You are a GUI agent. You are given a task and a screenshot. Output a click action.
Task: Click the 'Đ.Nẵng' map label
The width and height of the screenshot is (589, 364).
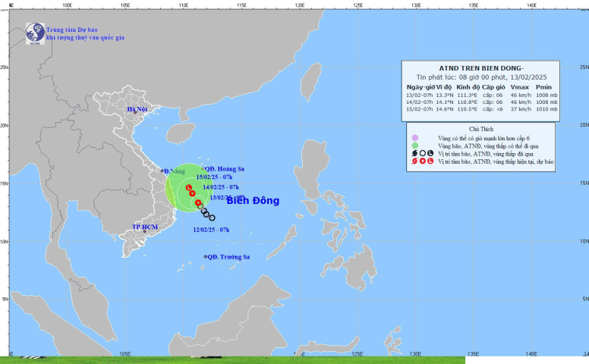175,171
